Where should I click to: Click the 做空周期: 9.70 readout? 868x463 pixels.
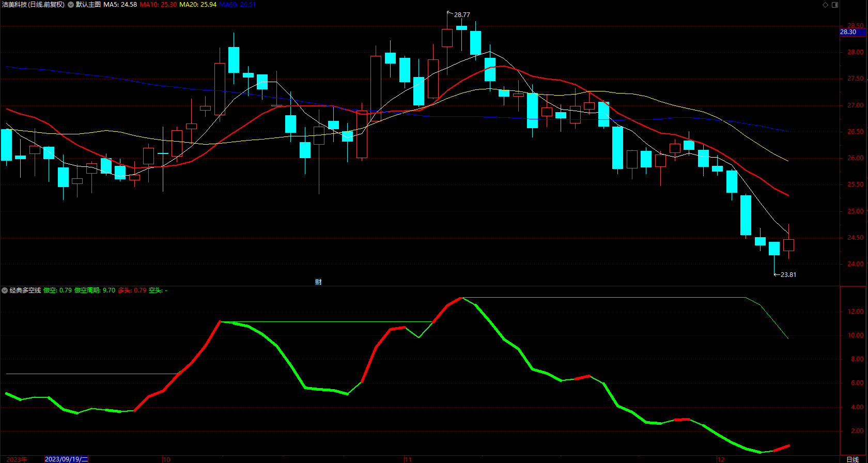point(95,290)
